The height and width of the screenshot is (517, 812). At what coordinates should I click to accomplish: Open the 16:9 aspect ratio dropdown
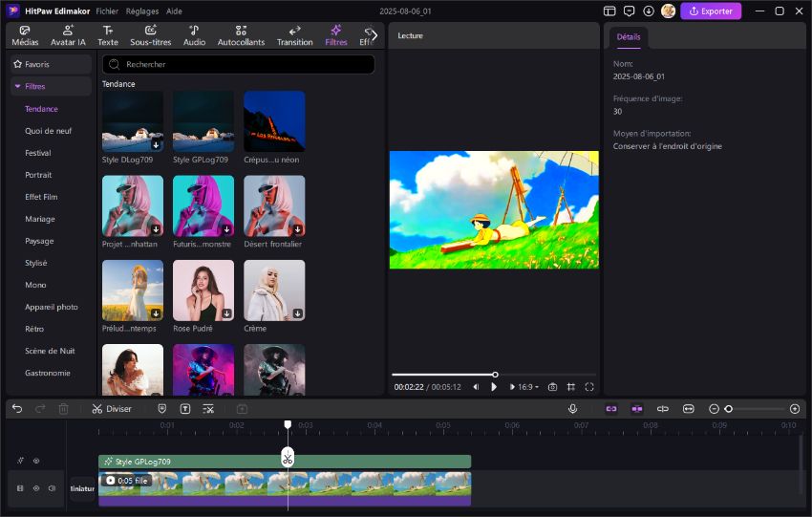pos(528,387)
